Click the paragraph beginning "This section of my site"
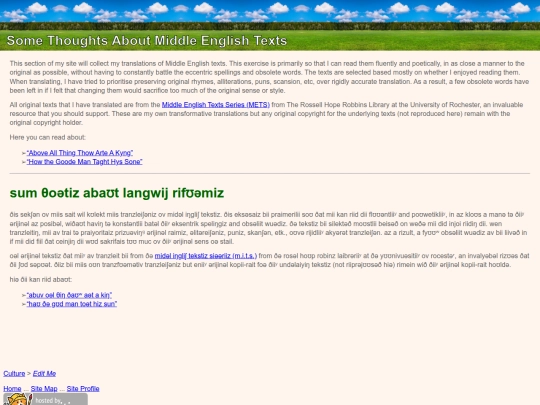This screenshot has width=540, height=405. tap(269, 77)
